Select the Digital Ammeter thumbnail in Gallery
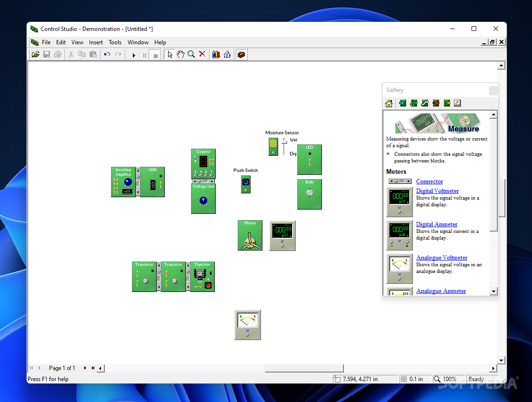 [400, 235]
